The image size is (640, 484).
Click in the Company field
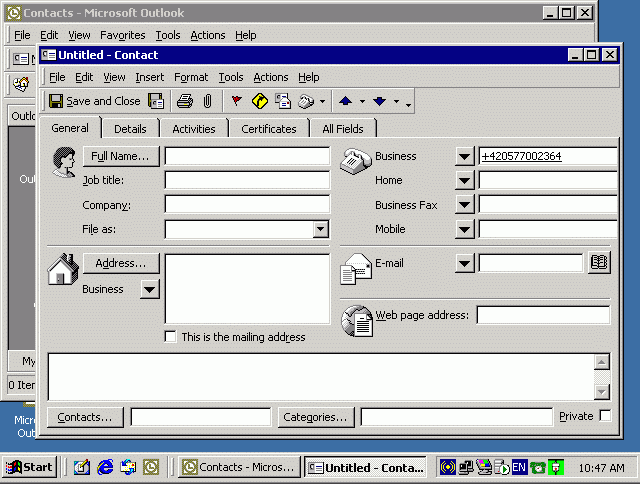tap(247, 204)
